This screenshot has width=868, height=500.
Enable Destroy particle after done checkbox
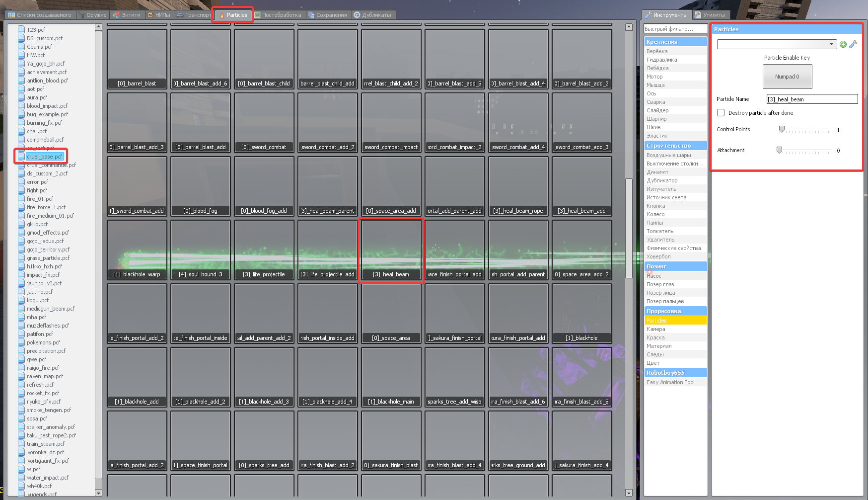point(721,113)
